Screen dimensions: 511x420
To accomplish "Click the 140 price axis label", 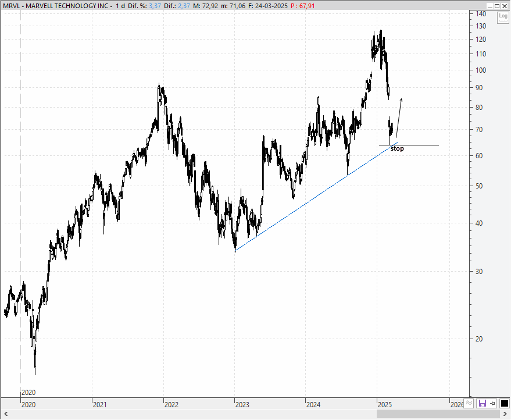I will tap(481, 14).
